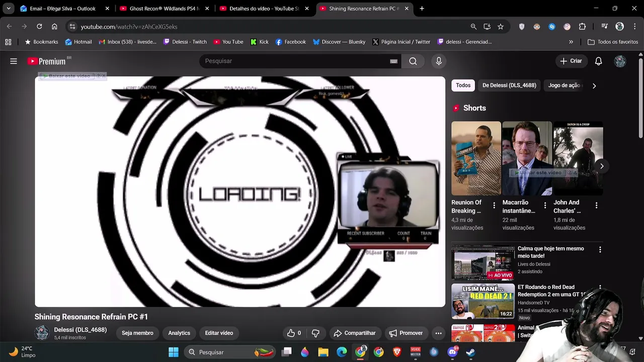Dislike the video with thumbs down

(x=315, y=333)
